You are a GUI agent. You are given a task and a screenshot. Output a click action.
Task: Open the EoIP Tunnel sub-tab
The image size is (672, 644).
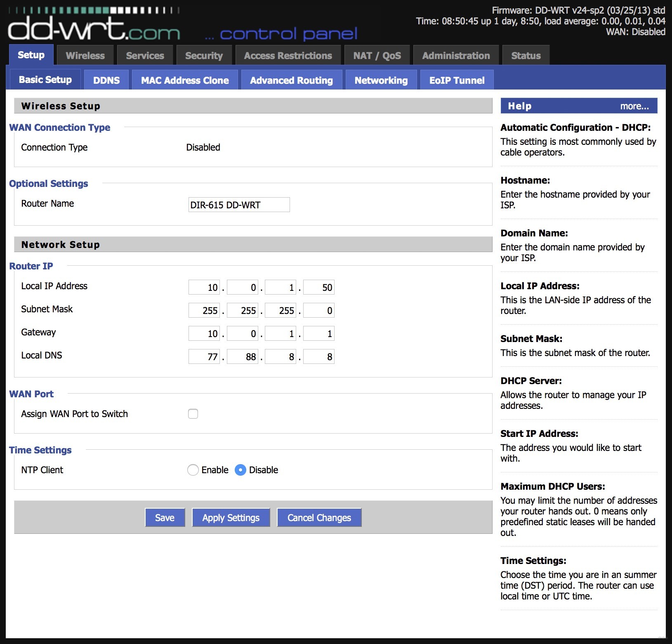coord(457,80)
